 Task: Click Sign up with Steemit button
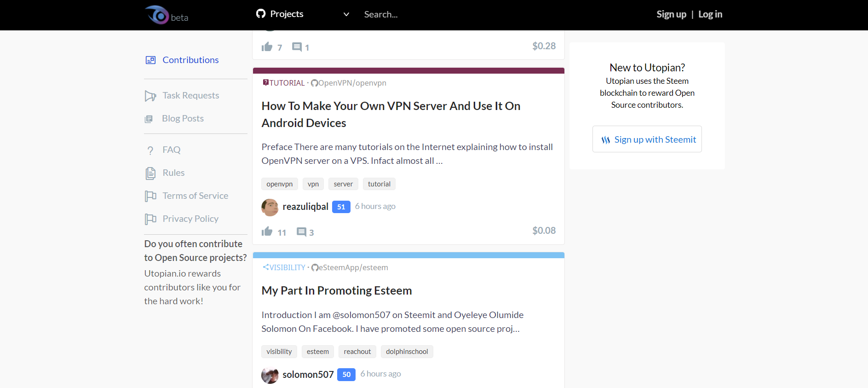tap(647, 139)
